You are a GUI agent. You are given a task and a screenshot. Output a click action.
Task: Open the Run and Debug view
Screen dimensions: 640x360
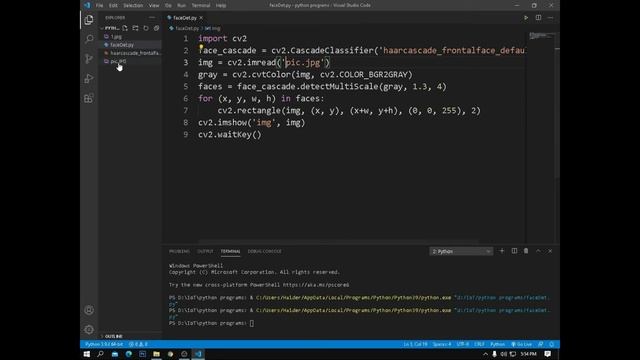[x=89, y=78]
